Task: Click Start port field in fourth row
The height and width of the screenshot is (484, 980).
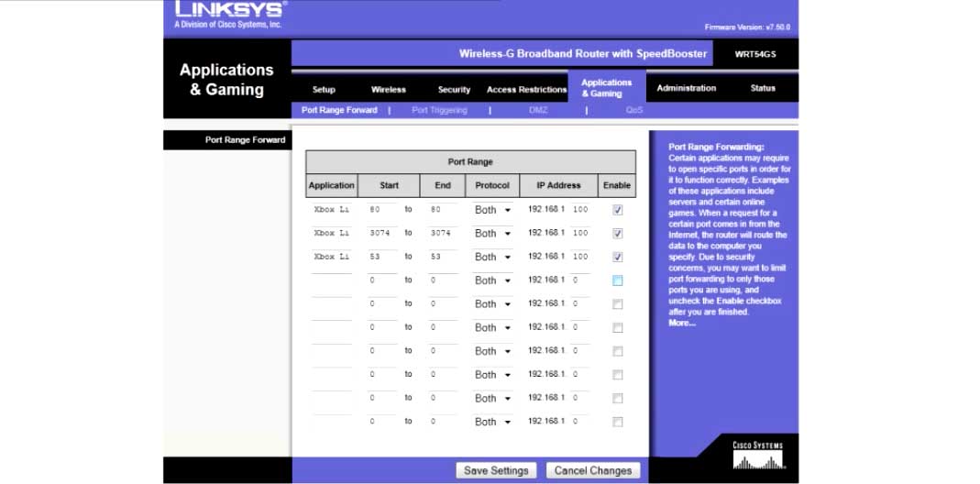Action: [x=382, y=280]
